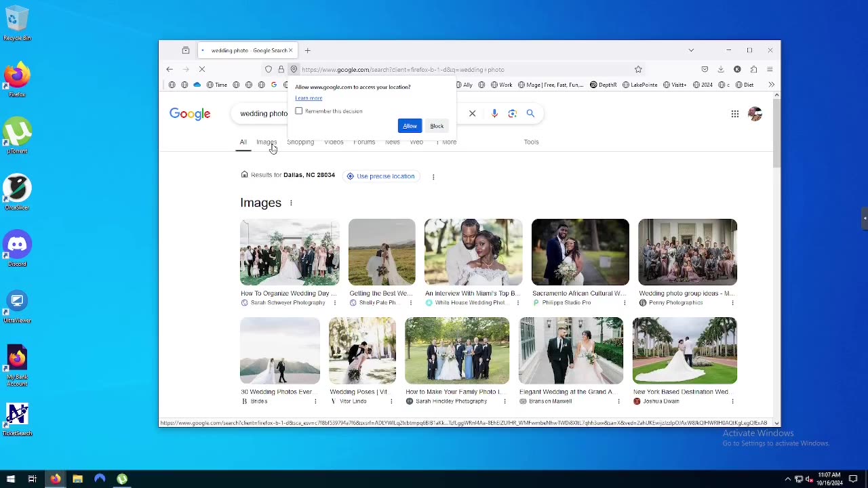Open the Work bookmark
The image size is (868, 488).
[x=502, y=85]
